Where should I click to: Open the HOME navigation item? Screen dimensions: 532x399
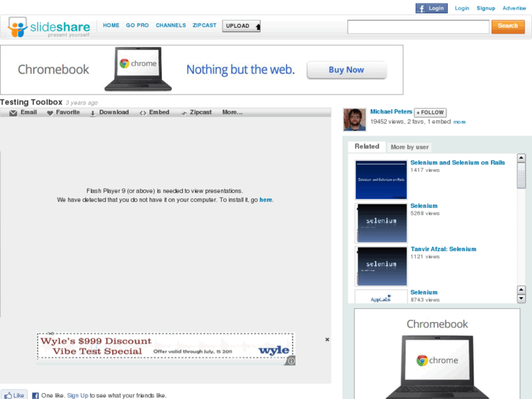(x=111, y=26)
